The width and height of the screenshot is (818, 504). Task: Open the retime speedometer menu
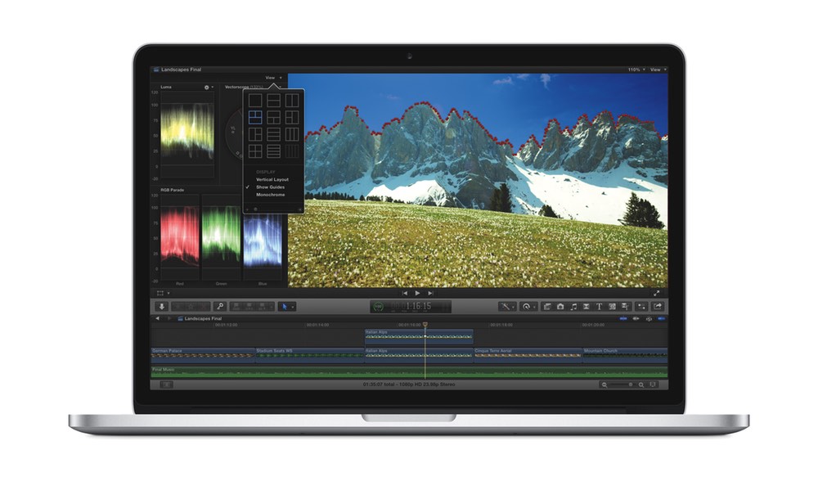click(x=528, y=306)
